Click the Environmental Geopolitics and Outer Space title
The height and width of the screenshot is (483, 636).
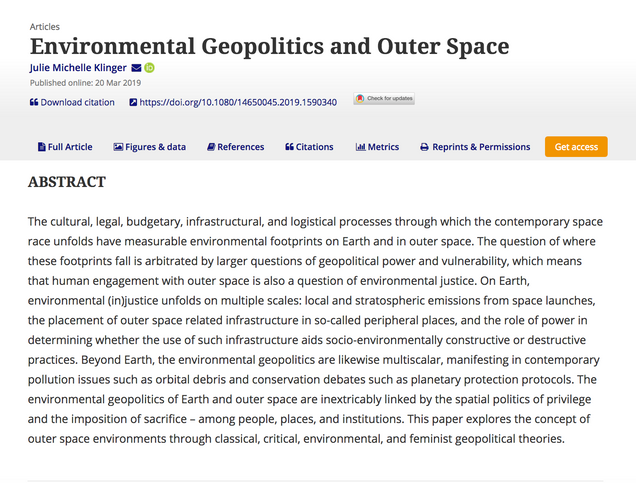click(x=269, y=46)
